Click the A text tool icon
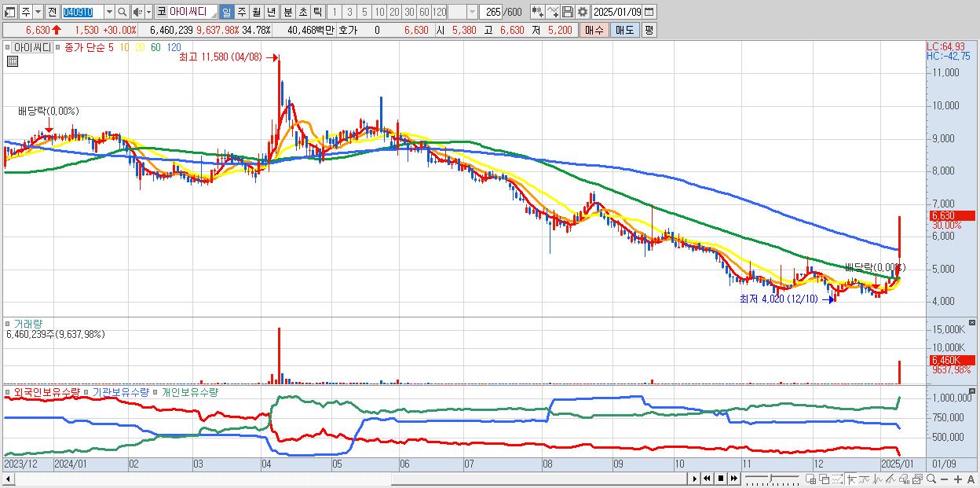 tap(971, 479)
